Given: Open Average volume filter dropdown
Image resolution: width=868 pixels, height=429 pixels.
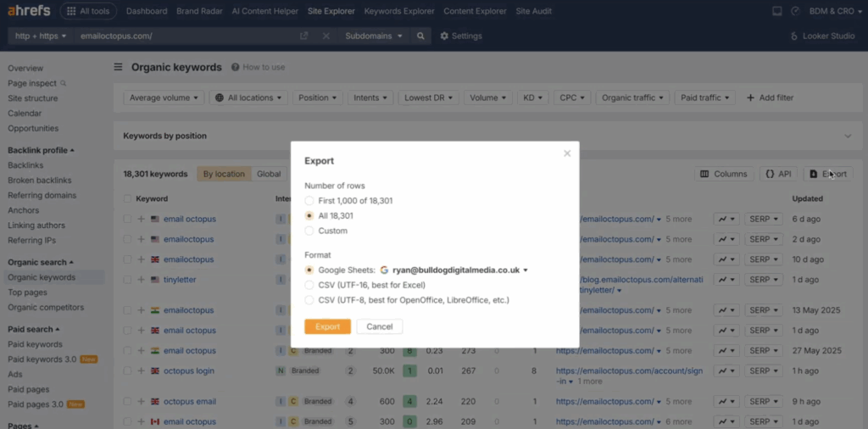Looking at the screenshot, I should click(x=164, y=97).
